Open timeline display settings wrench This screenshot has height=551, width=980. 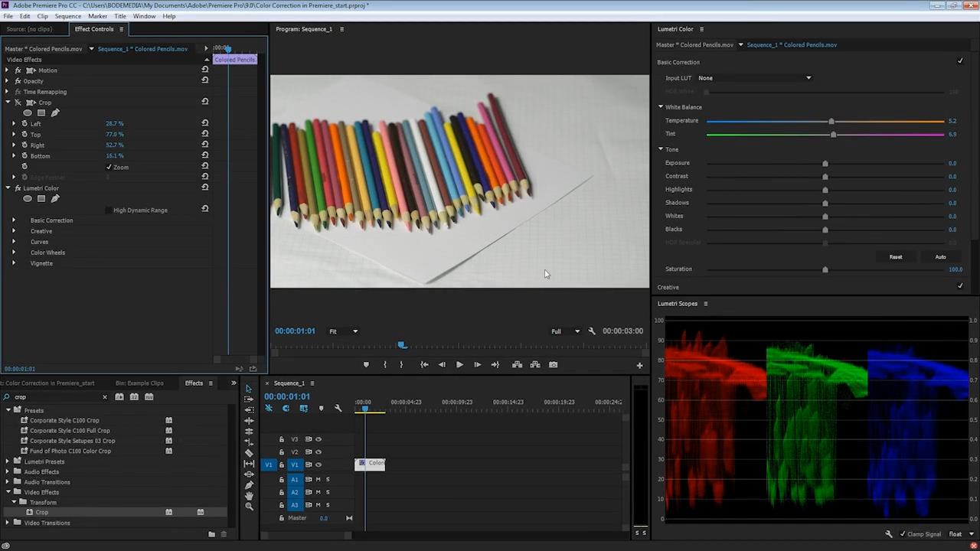click(338, 409)
